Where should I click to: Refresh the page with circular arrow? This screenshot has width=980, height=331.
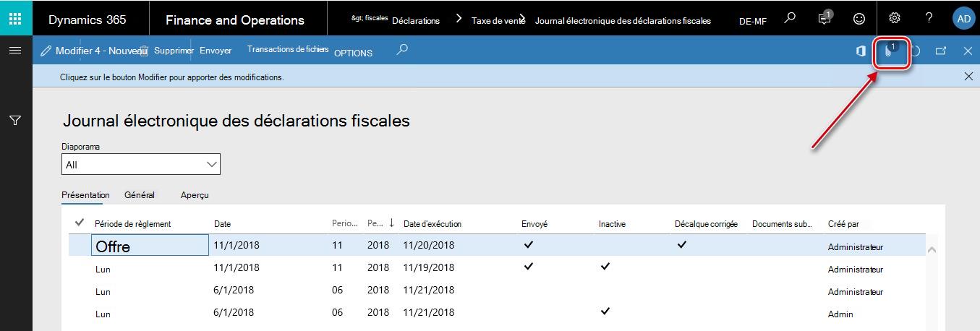[916, 51]
